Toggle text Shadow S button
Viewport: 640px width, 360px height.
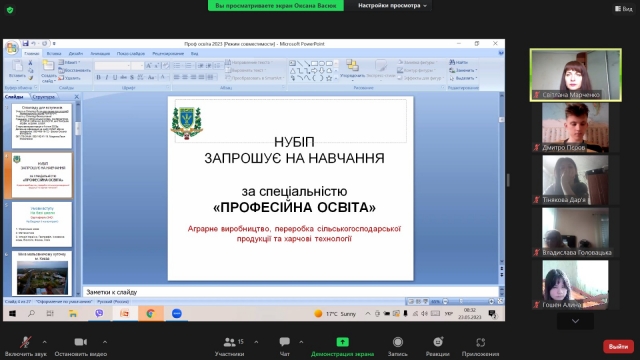point(132,77)
